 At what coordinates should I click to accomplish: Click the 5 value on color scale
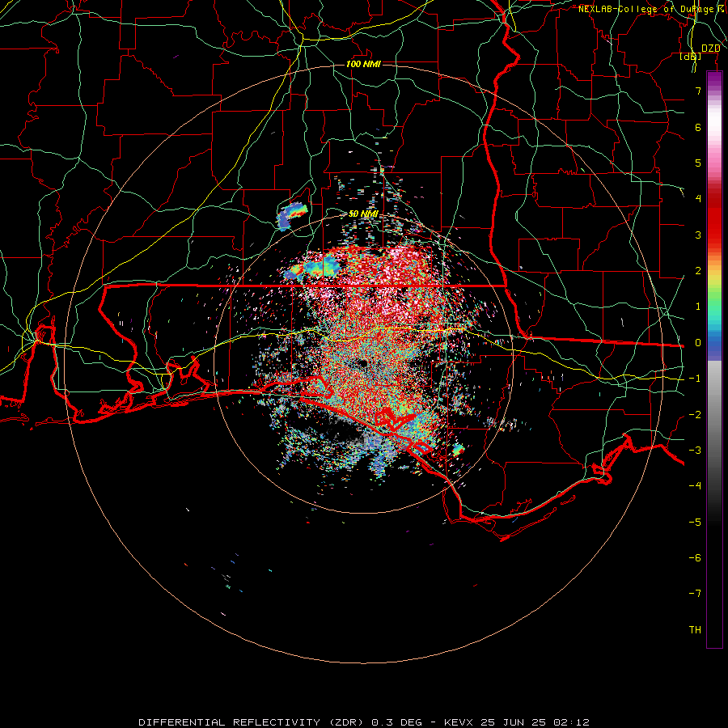tap(698, 163)
